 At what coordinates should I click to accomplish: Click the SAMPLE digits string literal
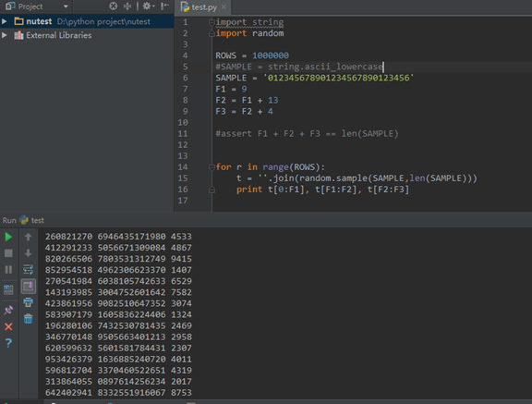tap(339, 78)
